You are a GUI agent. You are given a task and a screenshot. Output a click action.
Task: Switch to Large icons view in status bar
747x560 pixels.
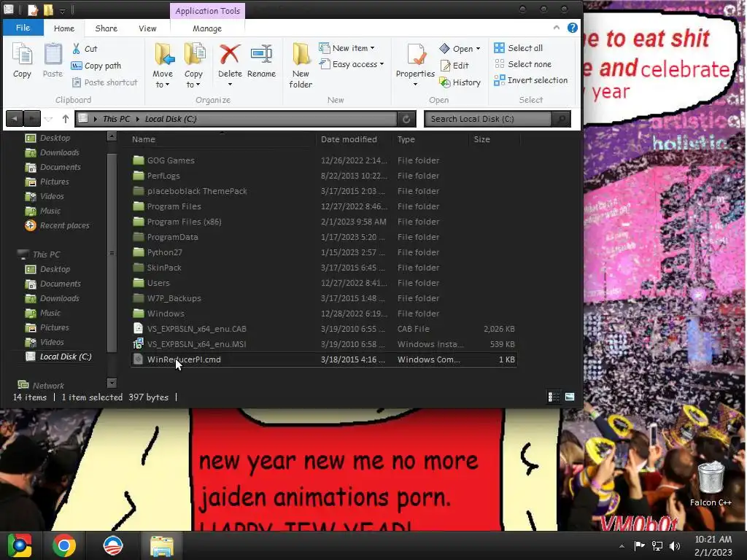point(570,397)
